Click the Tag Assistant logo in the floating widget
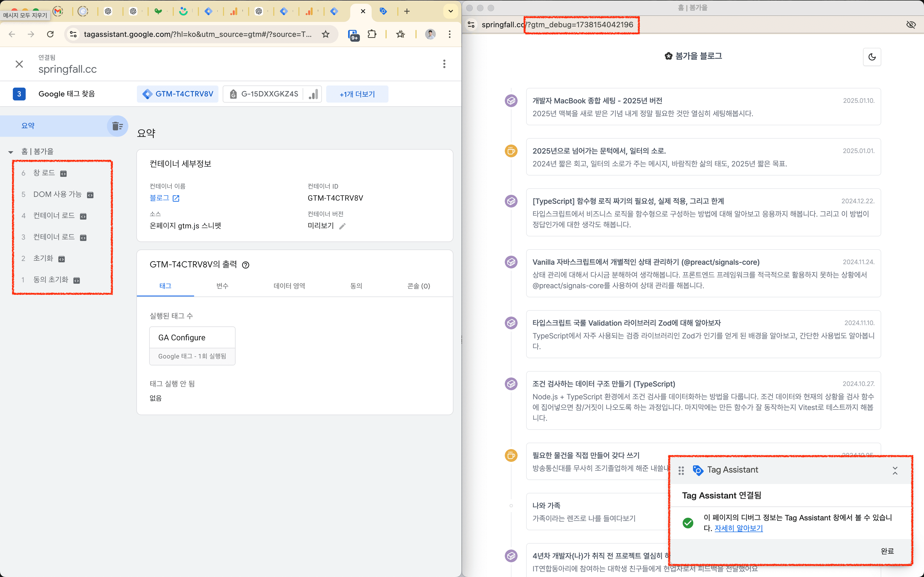Image resolution: width=924 pixels, height=577 pixels. (698, 470)
